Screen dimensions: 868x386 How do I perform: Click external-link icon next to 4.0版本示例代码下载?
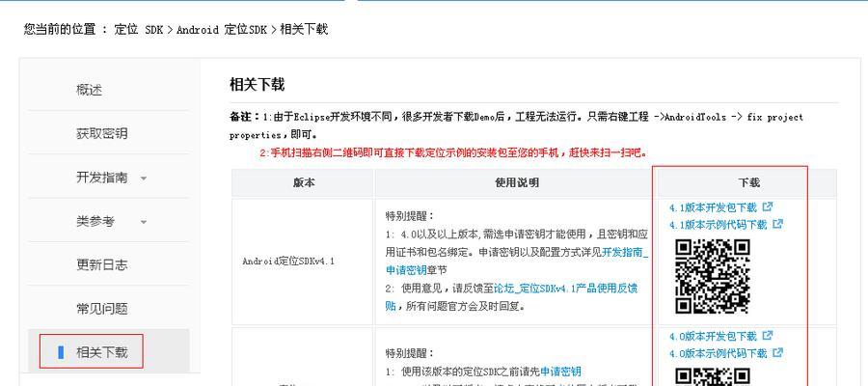click(777, 352)
